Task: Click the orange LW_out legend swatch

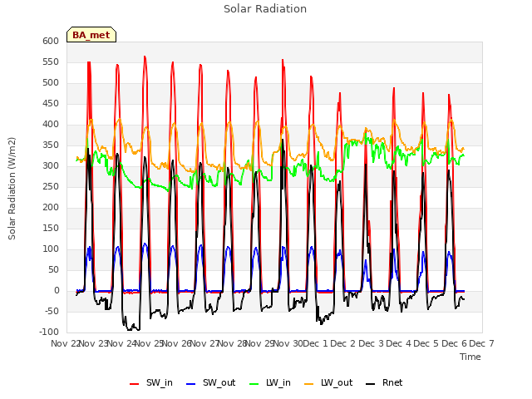Action: [x=309, y=384]
